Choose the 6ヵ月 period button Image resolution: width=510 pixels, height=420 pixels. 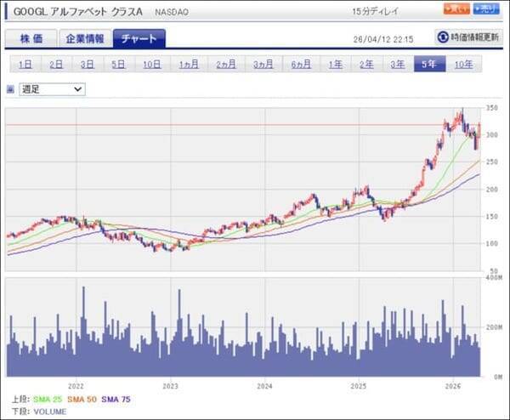point(300,64)
